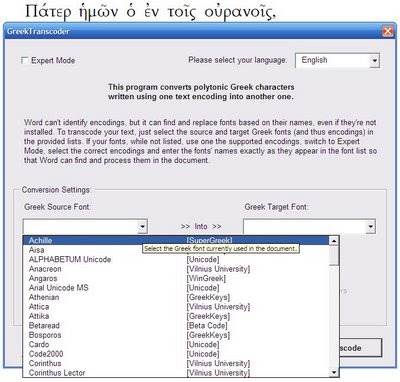
Task: Pick Cardo font entry
Action: click(176, 344)
